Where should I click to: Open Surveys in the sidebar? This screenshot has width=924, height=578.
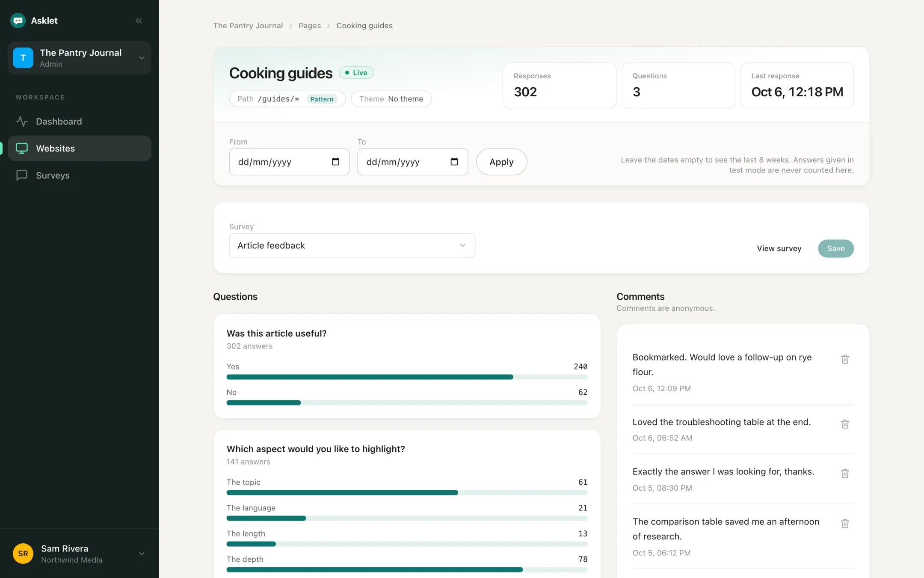[x=80, y=176]
